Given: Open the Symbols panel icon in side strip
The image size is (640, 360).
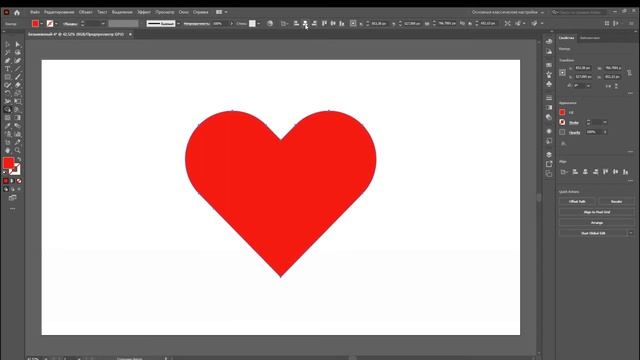Looking at the screenshot, I should (549, 84).
